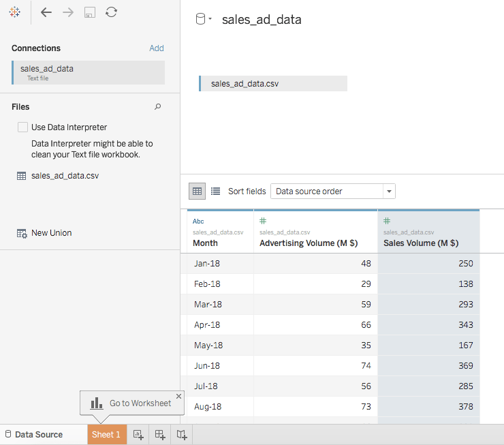
Task: Add a new story
Action: click(182, 434)
